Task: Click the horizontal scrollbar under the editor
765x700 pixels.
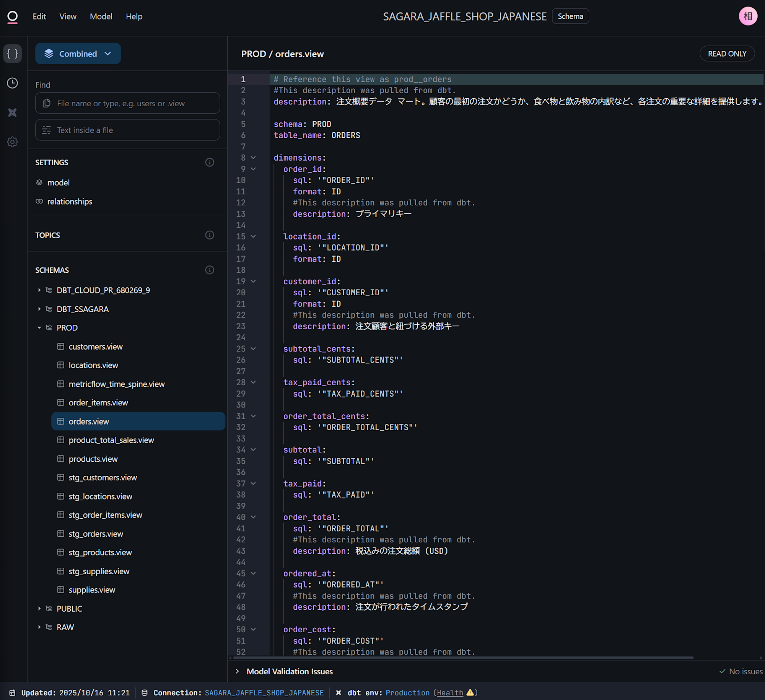Action: click(x=463, y=658)
